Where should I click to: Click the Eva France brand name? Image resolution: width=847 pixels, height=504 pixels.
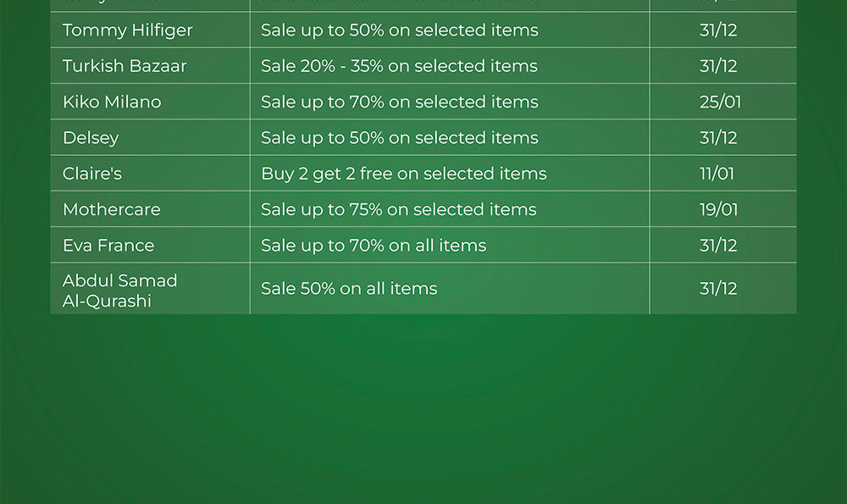(108, 246)
